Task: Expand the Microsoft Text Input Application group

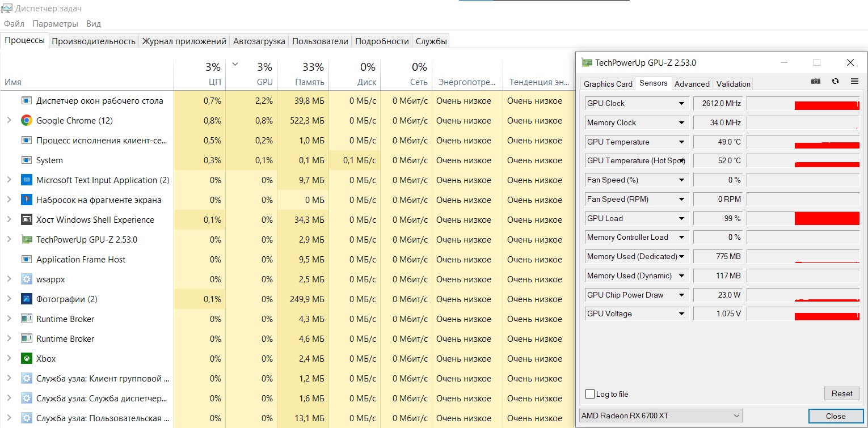Action: tap(9, 180)
